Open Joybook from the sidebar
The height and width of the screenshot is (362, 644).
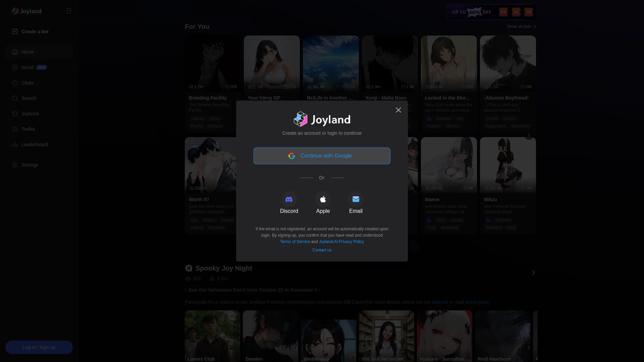30,114
